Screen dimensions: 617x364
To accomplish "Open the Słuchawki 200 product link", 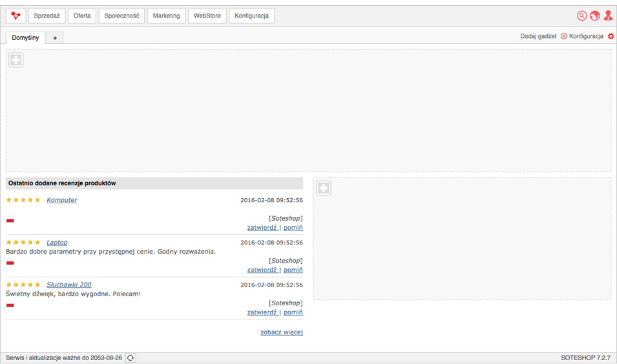I will [x=69, y=285].
